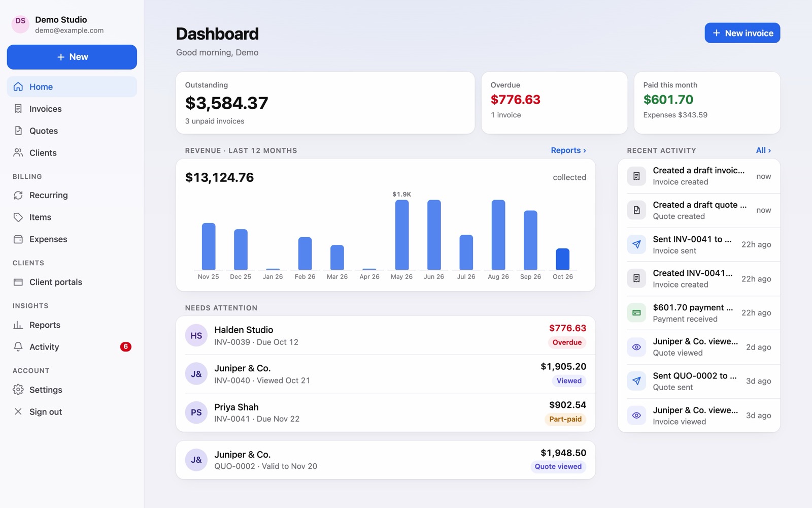Screen dimensions: 812x508
Task: Click the Part-paid status badge
Action: (x=565, y=419)
